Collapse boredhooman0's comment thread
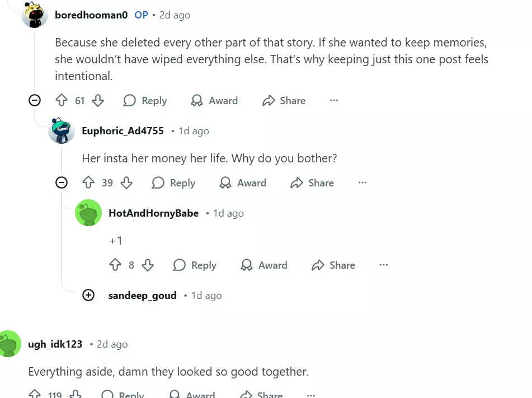Image resolution: width=532 pixels, height=398 pixels. [x=35, y=101]
